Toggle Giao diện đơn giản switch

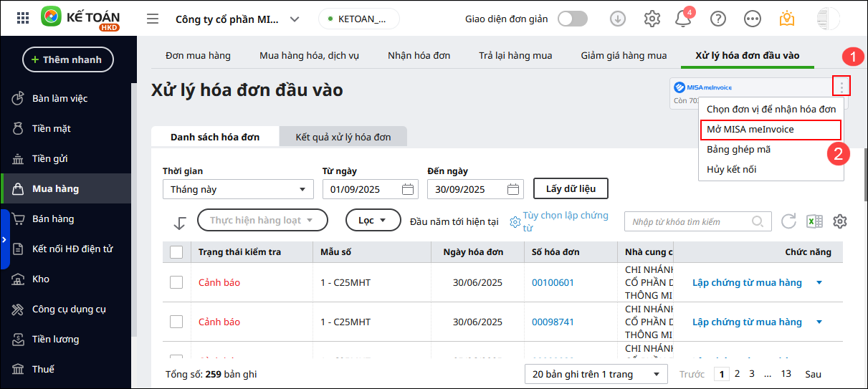pos(573,19)
